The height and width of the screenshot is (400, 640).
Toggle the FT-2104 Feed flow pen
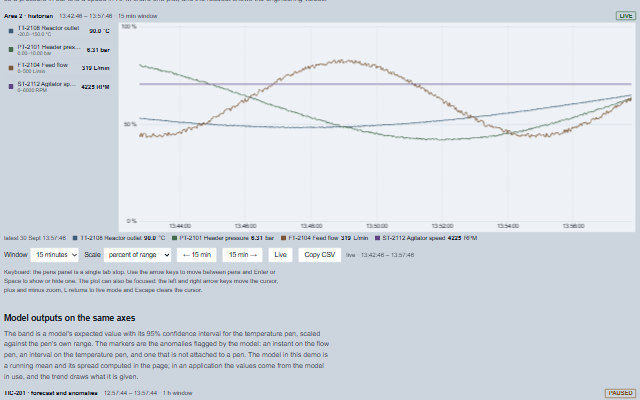58,68
